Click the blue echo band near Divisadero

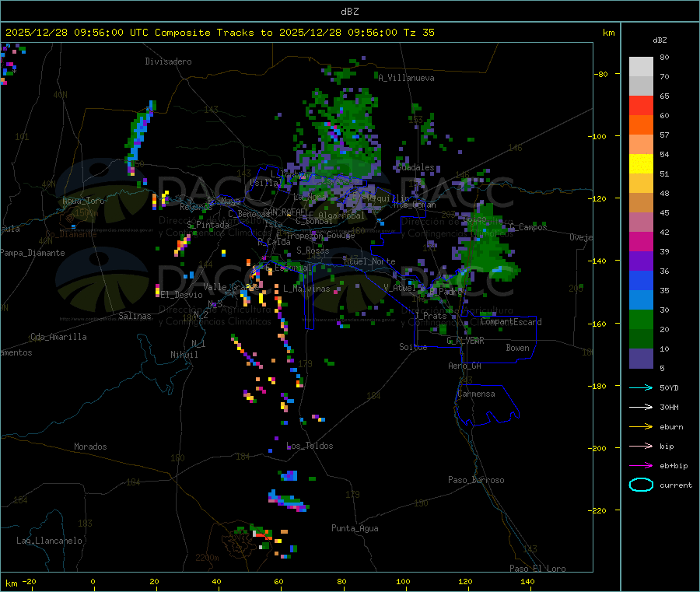pos(140,132)
